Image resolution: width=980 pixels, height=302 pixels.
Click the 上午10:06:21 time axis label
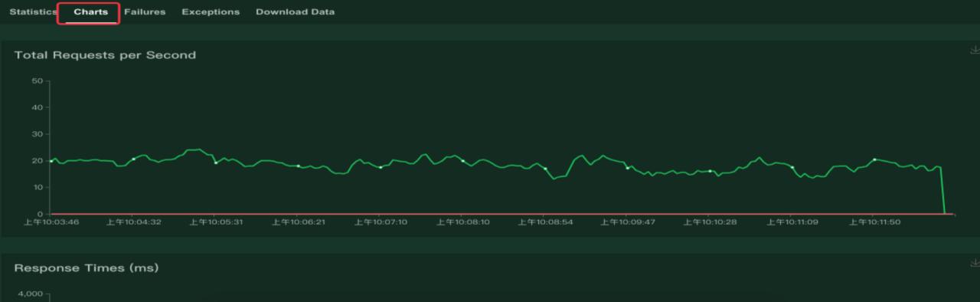tap(298, 222)
